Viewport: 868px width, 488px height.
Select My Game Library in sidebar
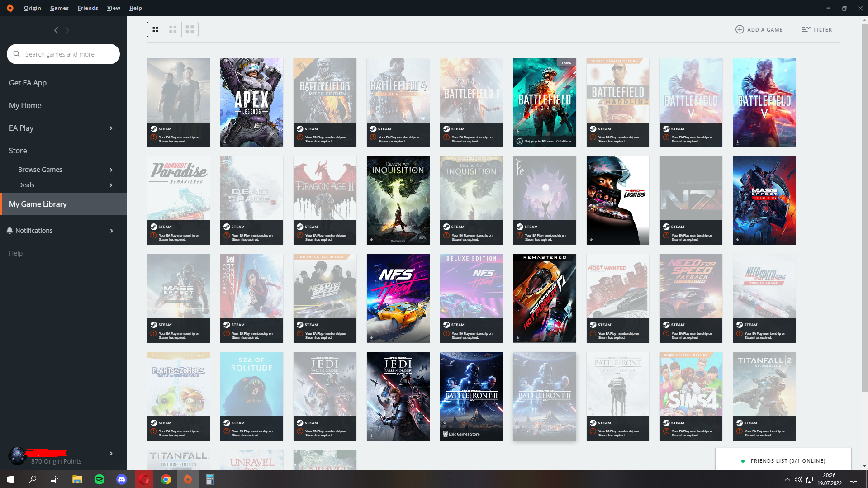[63, 204]
